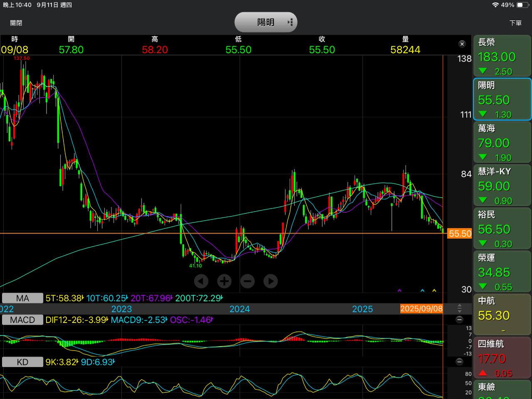Open the 陽明 stock selector dropdown
Screen dimensions: 532x399
[x=266, y=22]
